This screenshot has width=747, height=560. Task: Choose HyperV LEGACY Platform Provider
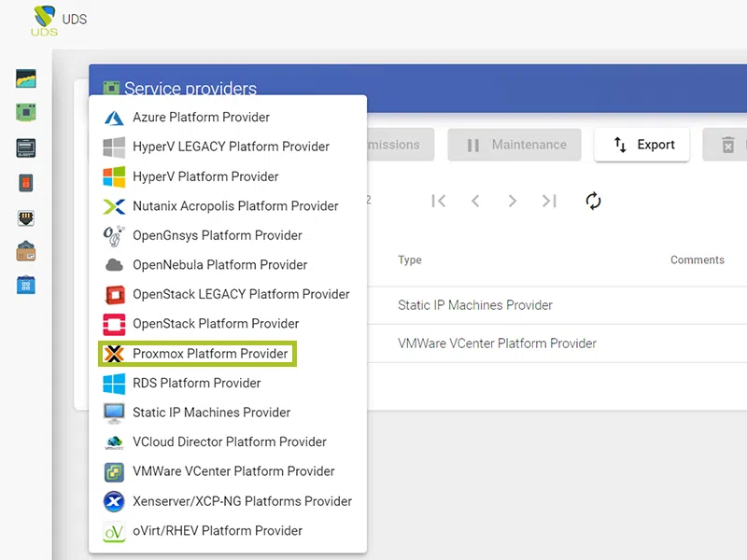pyautogui.click(x=228, y=147)
